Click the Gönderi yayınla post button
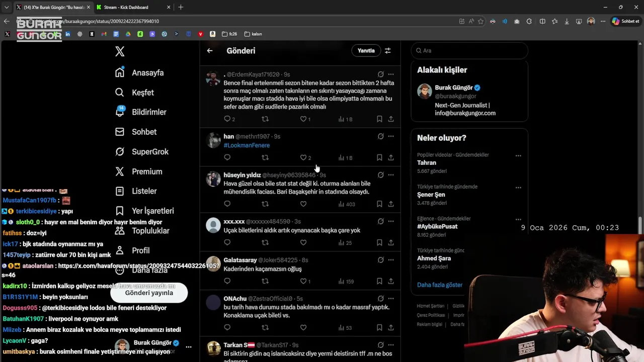This screenshot has height=362, width=644. pos(149,293)
